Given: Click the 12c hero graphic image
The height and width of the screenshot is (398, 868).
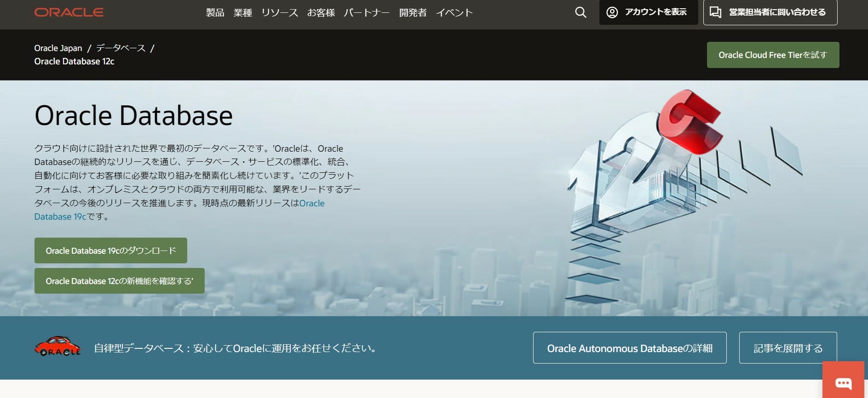Looking at the screenshot, I should (685, 198).
